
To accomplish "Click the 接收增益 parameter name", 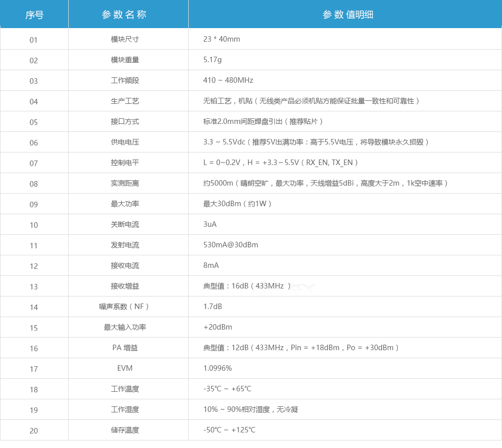I will [x=128, y=286].
